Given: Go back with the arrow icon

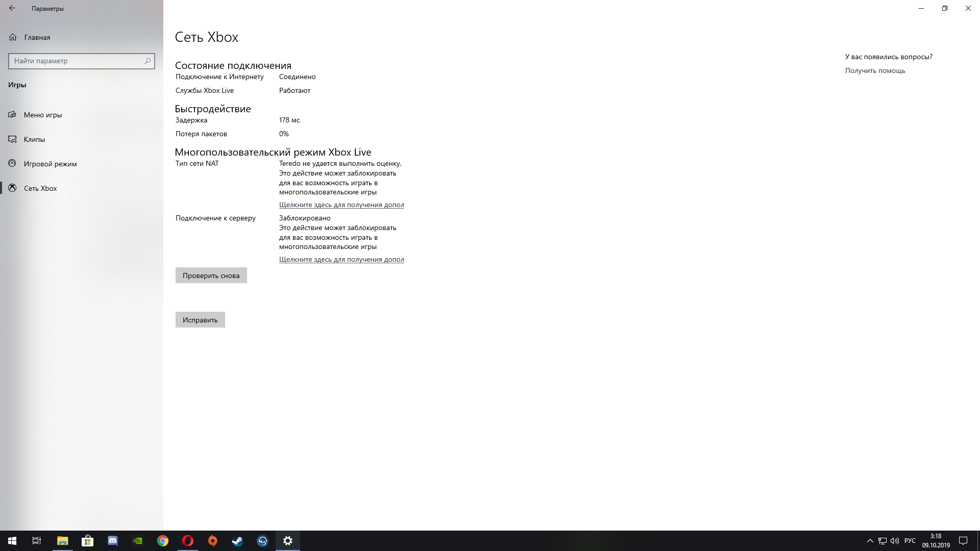Looking at the screenshot, I should point(12,8).
